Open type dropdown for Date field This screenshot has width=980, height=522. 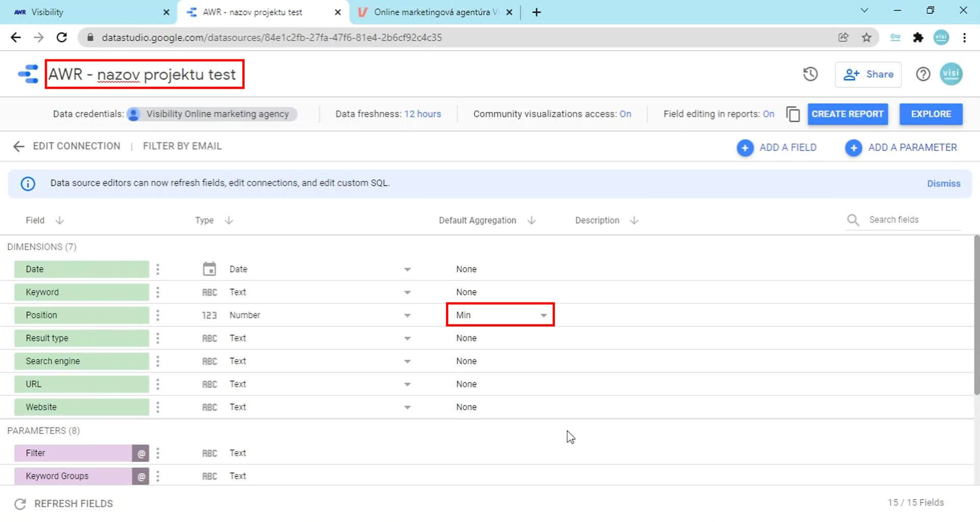pos(407,269)
